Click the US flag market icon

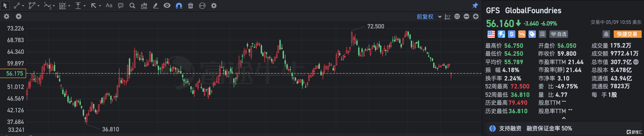[x=491, y=34]
